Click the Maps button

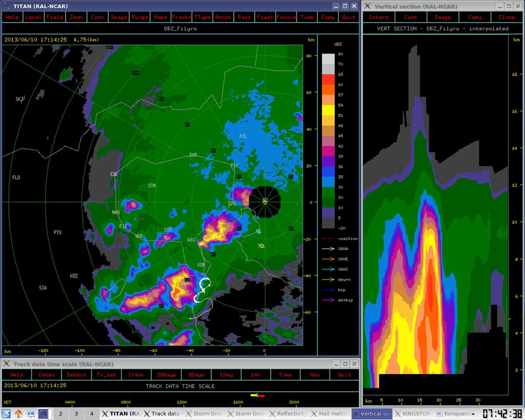coord(160,17)
